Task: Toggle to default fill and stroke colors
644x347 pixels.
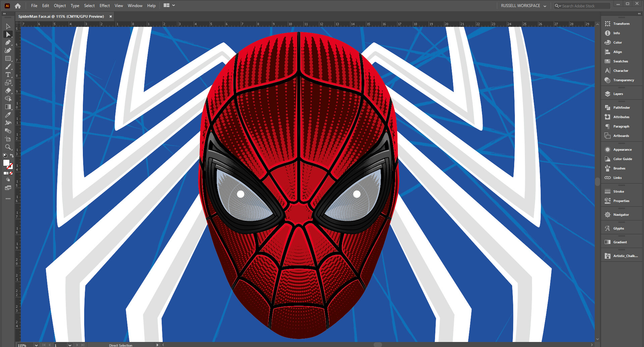Action: 5,155
